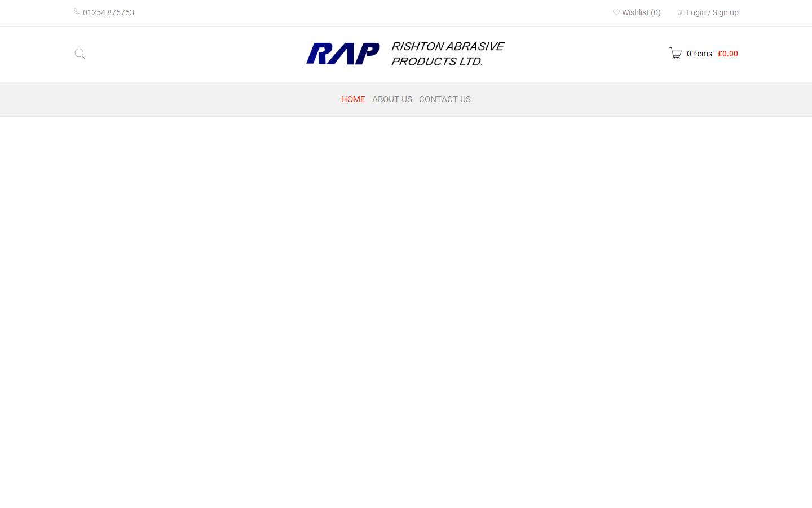Select HOME in the navigation menu
Image resolution: width=812 pixels, height=508 pixels.
click(x=353, y=99)
